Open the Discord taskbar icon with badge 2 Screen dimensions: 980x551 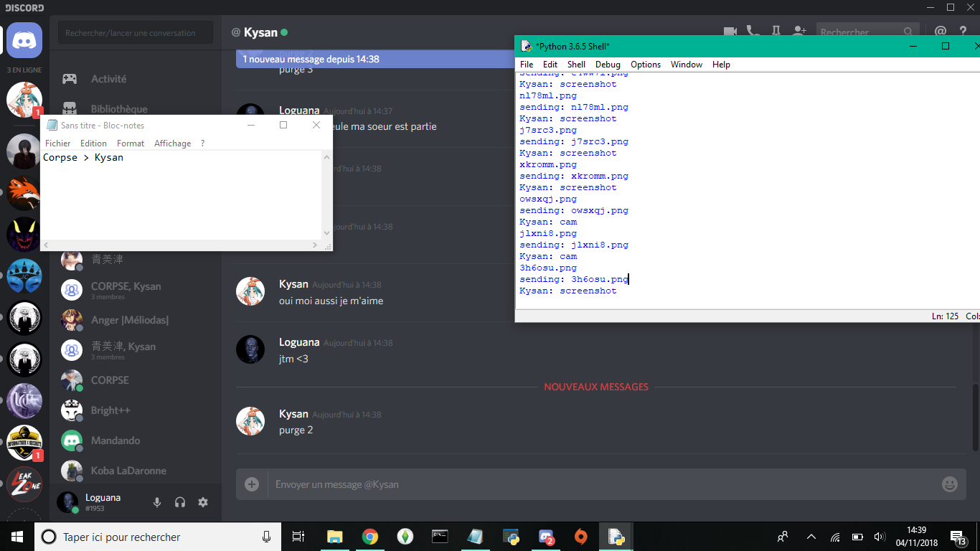click(x=547, y=537)
